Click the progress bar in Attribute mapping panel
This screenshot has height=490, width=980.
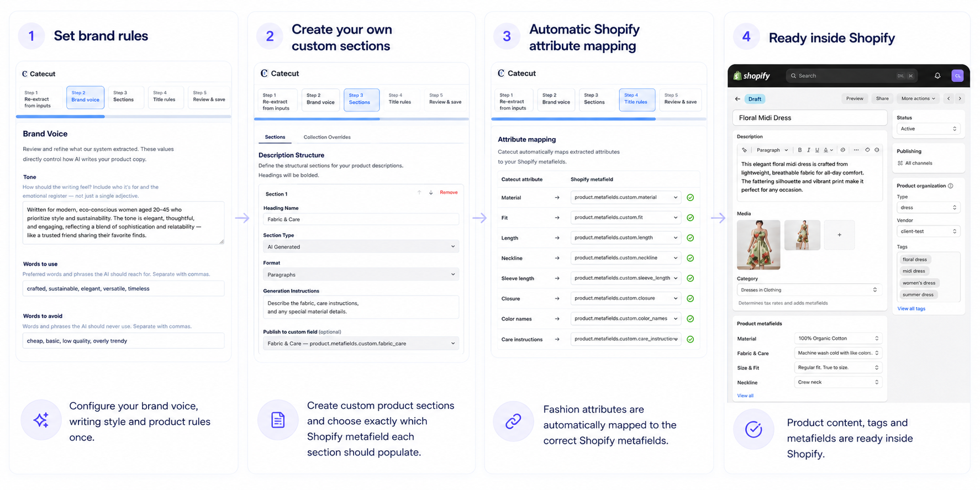click(x=599, y=119)
